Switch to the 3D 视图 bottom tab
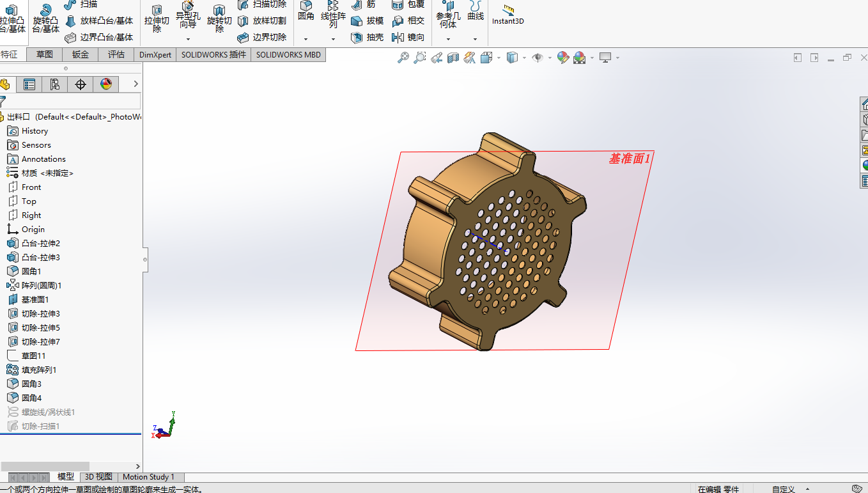Screen dimensions: 868x493 [x=98, y=477]
